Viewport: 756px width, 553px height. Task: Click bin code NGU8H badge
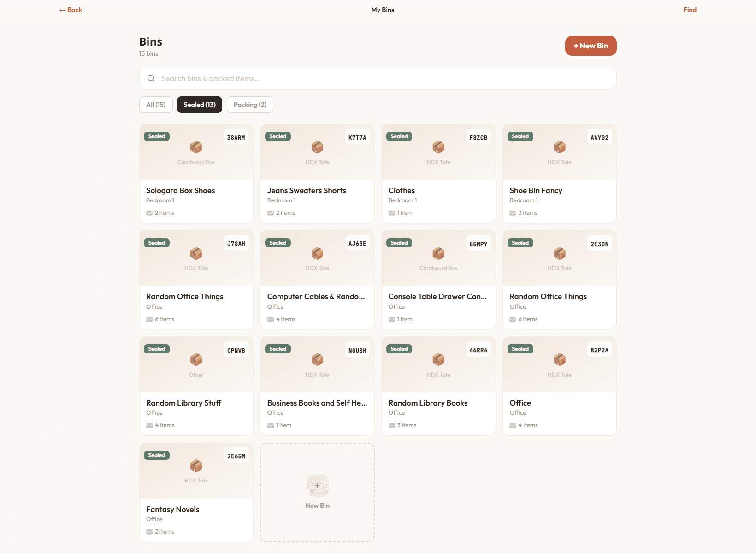[x=357, y=350]
